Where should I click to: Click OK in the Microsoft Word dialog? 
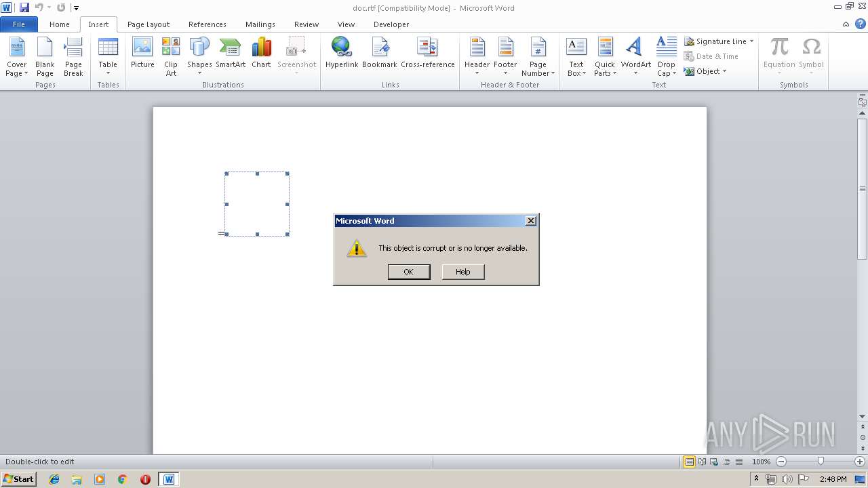pyautogui.click(x=408, y=272)
